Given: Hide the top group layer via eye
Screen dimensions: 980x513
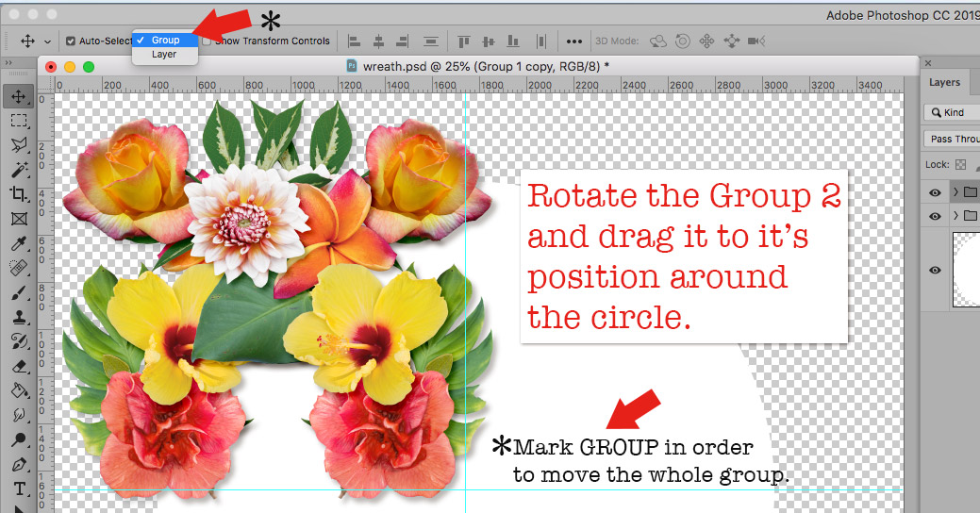Looking at the screenshot, I should [935, 192].
